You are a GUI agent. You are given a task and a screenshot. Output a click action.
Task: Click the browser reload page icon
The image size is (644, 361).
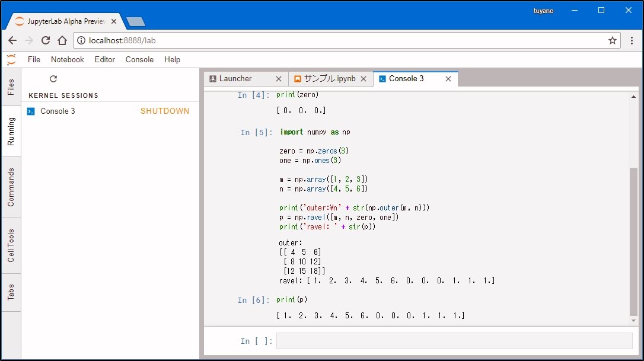(46, 40)
